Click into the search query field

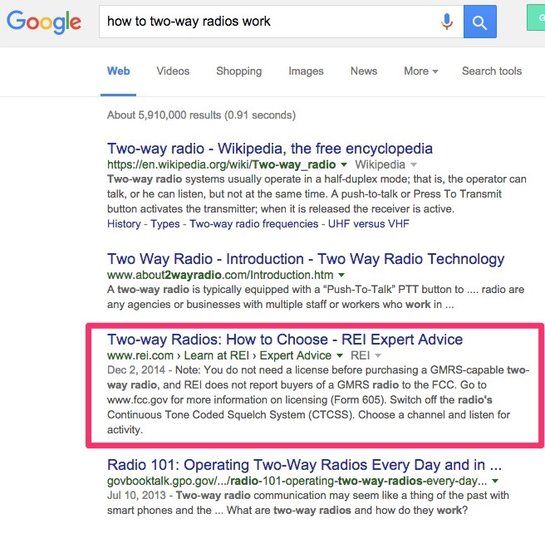[268, 22]
